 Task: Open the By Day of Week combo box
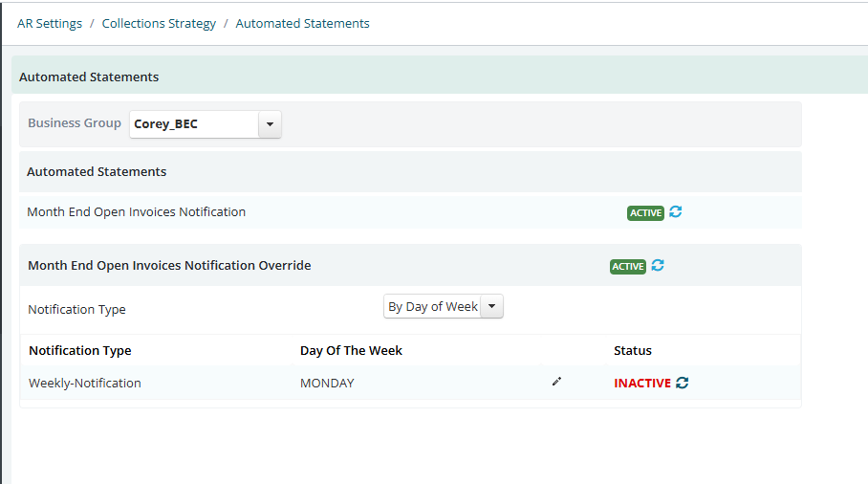[444, 306]
